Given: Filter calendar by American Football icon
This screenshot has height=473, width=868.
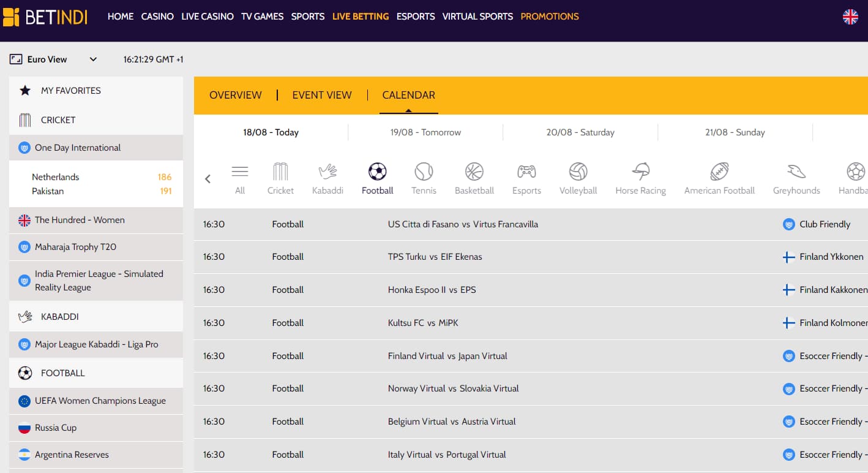Looking at the screenshot, I should point(719,172).
